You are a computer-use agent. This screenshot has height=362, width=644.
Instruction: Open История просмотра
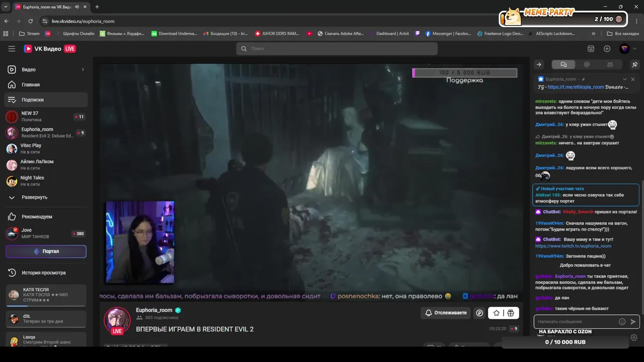(46, 273)
